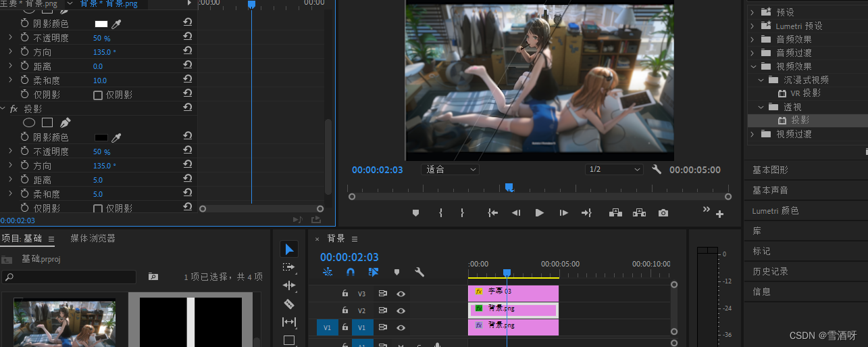Pick the black shadow color with its eyedropper
The height and width of the screenshot is (347, 868).
[116, 137]
